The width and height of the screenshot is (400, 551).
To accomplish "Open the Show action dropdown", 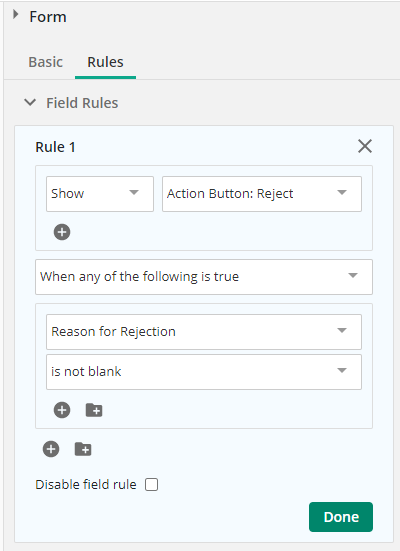I will click(x=100, y=194).
